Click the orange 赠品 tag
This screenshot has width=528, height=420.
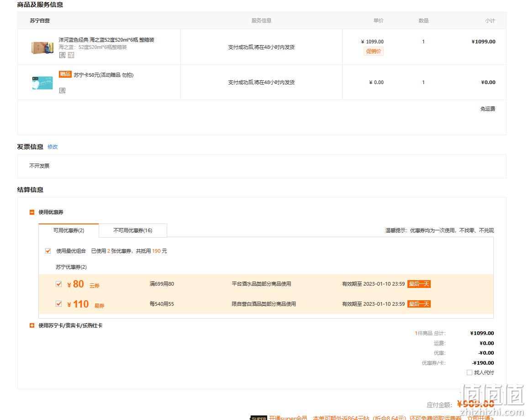click(x=65, y=74)
